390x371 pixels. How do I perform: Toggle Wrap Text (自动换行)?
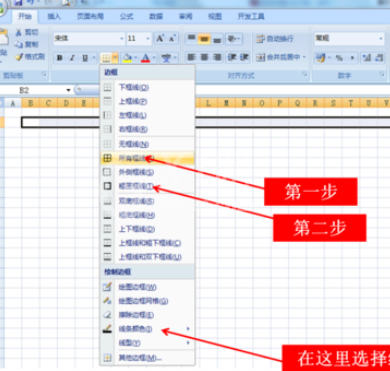coord(275,39)
